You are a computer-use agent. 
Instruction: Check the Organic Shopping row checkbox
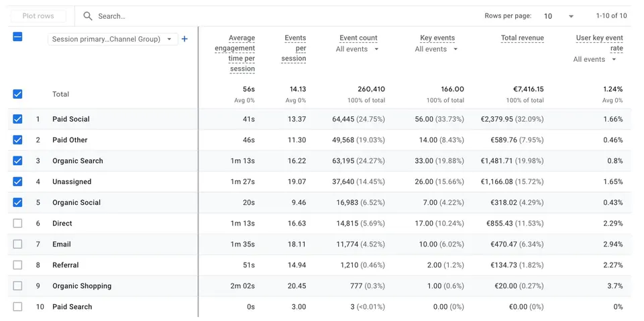tap(17, 285)
